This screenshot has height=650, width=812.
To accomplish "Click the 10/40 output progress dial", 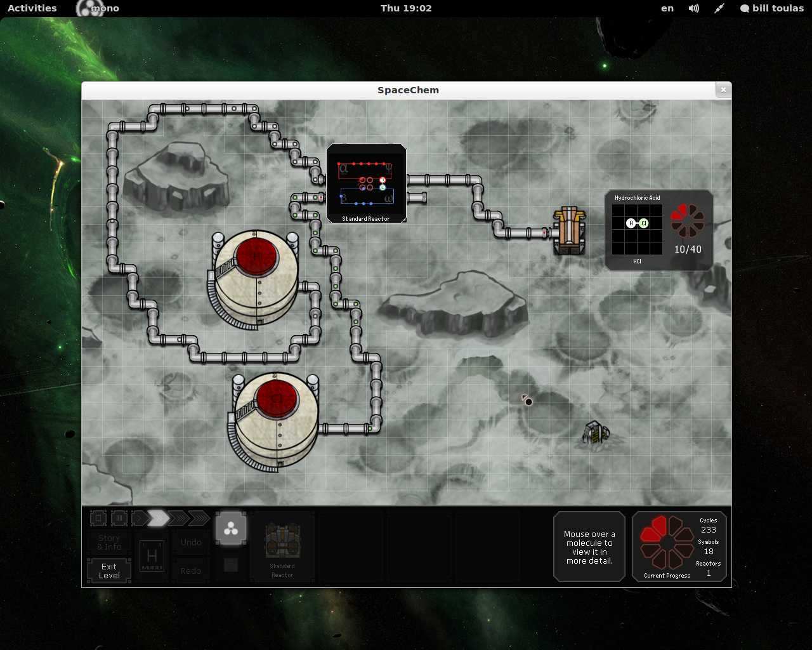I will click(x=688, y=220).
